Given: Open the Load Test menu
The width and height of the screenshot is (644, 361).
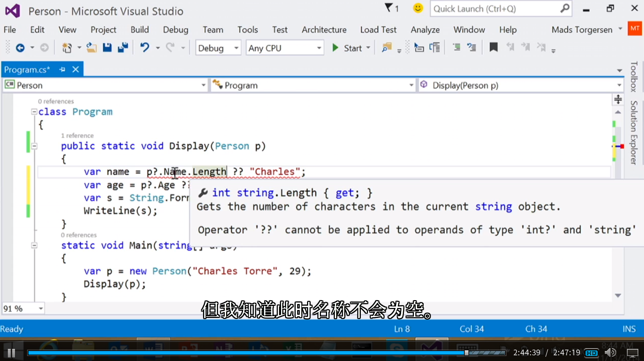Looking at the screenshot, I should 378,30.
